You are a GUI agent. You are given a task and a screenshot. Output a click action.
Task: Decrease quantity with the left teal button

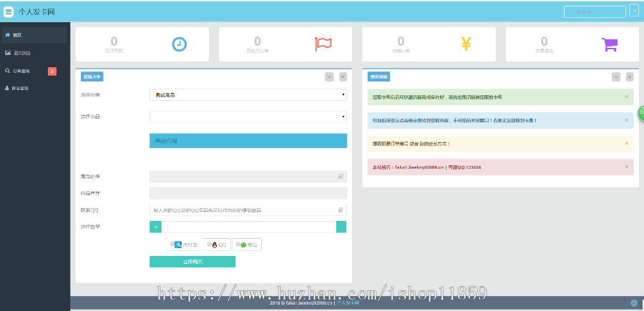[156, 227]
